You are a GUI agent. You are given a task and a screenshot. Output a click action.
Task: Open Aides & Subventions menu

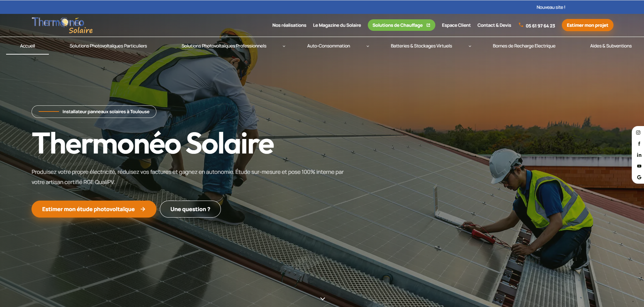tap(611, 46)
